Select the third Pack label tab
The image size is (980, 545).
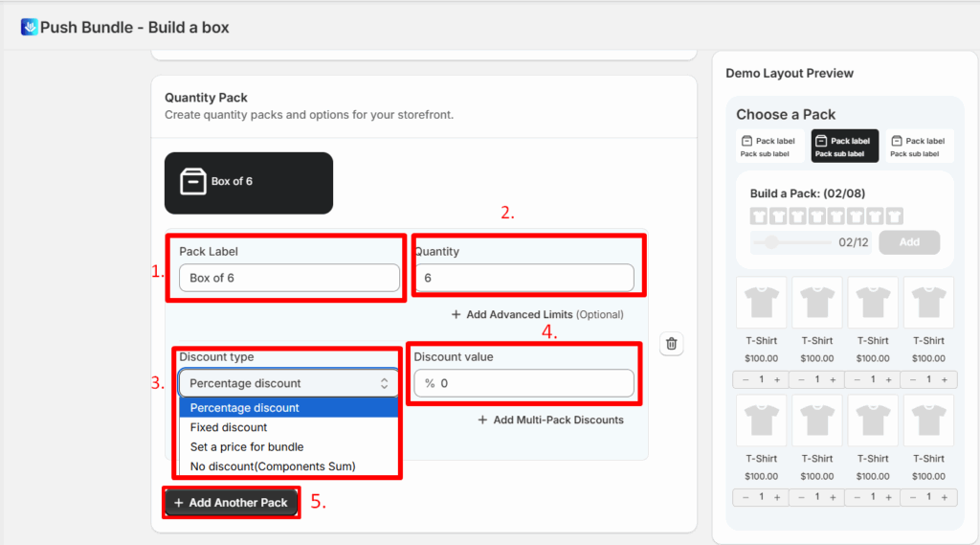[919, 147]
